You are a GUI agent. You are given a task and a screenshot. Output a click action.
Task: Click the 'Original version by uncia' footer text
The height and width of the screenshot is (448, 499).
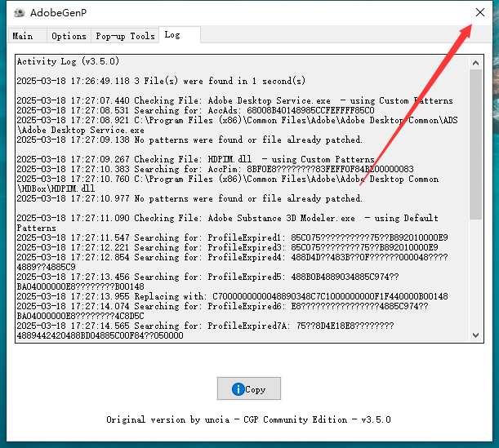pos(248,419)
